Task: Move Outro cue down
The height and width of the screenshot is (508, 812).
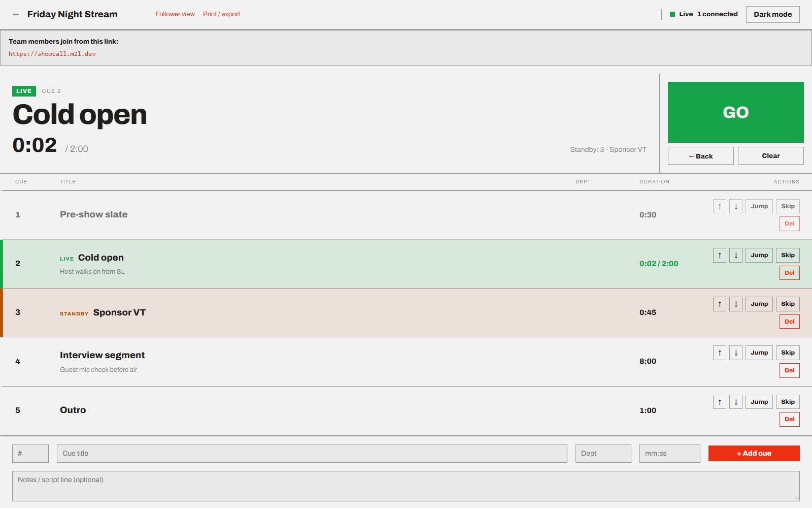Action: (736, 402)
